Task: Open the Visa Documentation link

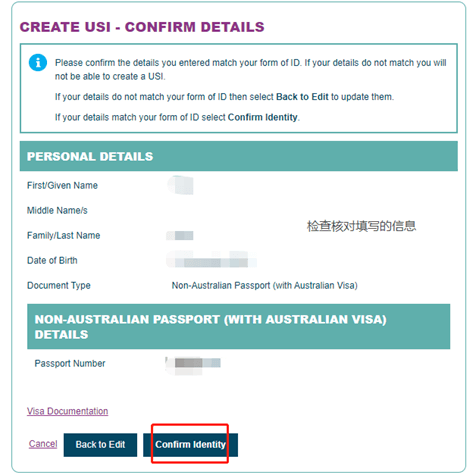Action: tap(67, 411)
